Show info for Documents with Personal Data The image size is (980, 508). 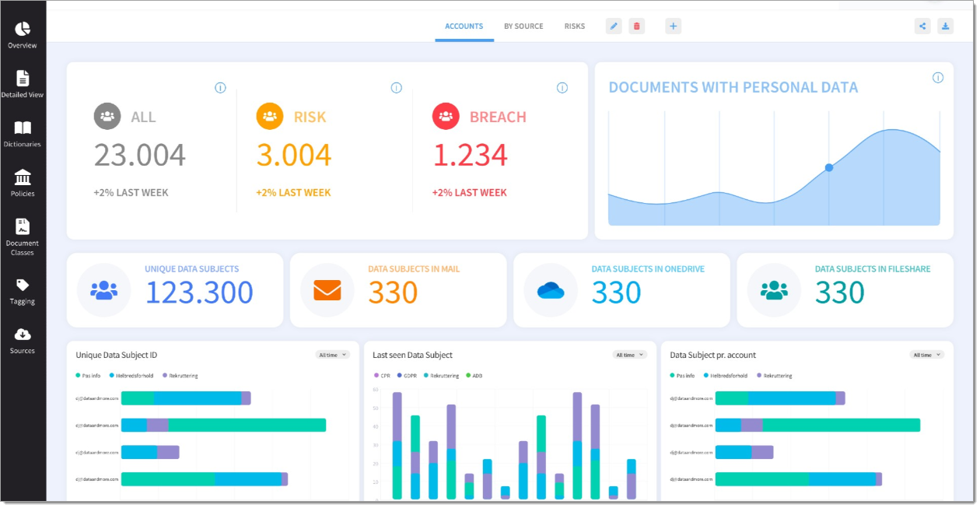click(x=938, y=78)
